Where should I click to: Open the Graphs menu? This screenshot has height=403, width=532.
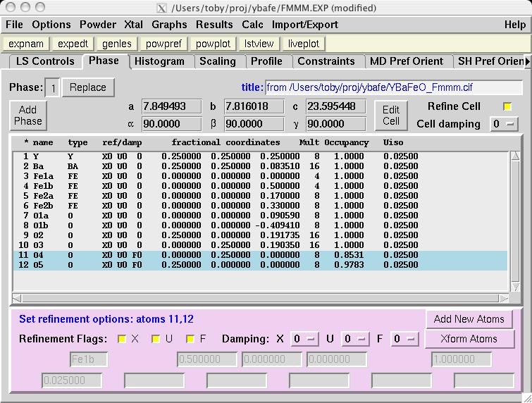point(169,25)
